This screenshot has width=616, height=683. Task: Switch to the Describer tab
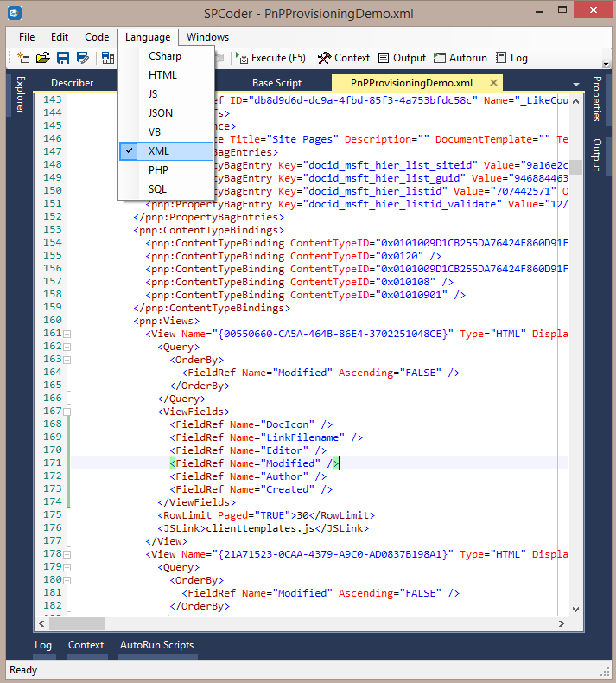click(73, 83)
